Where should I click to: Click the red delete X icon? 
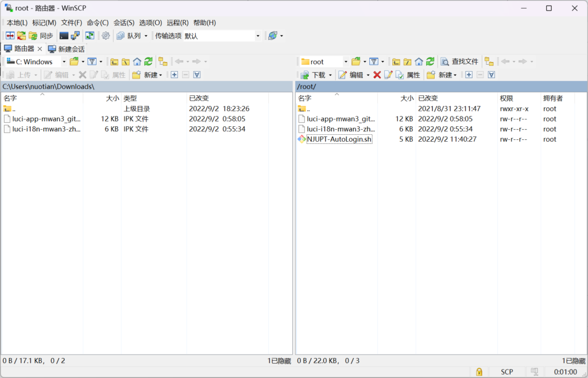(x=377, y=75)
